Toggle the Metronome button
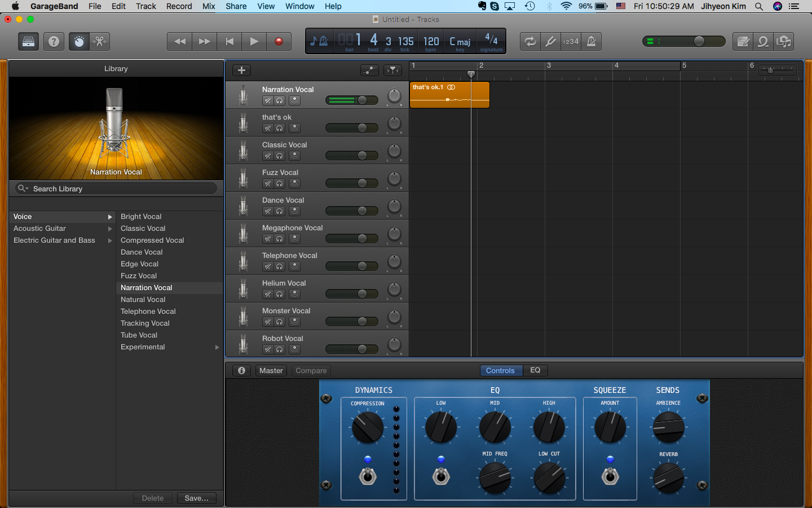Screen dimensions: 812x508 click(x=592, y=42)
